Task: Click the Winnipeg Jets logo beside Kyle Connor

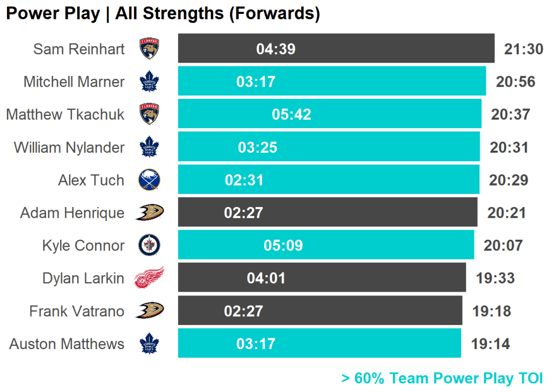Action: point(150,245)
